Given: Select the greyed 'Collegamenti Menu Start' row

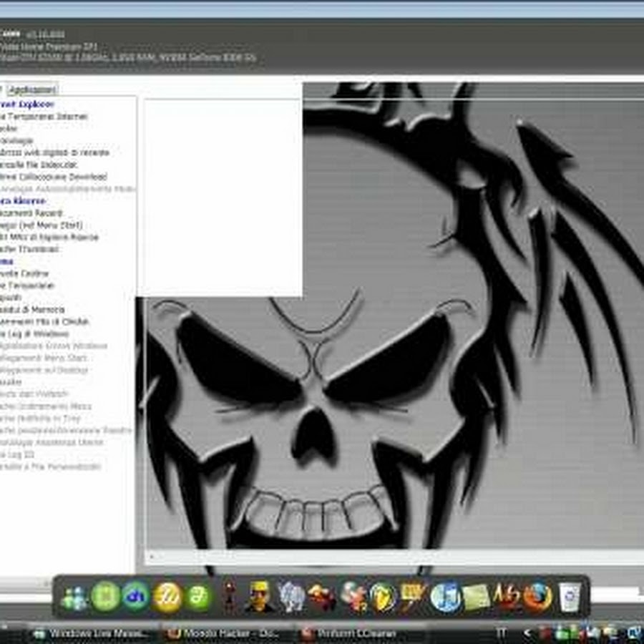Looking at the screenshot, I should point(44,358).
